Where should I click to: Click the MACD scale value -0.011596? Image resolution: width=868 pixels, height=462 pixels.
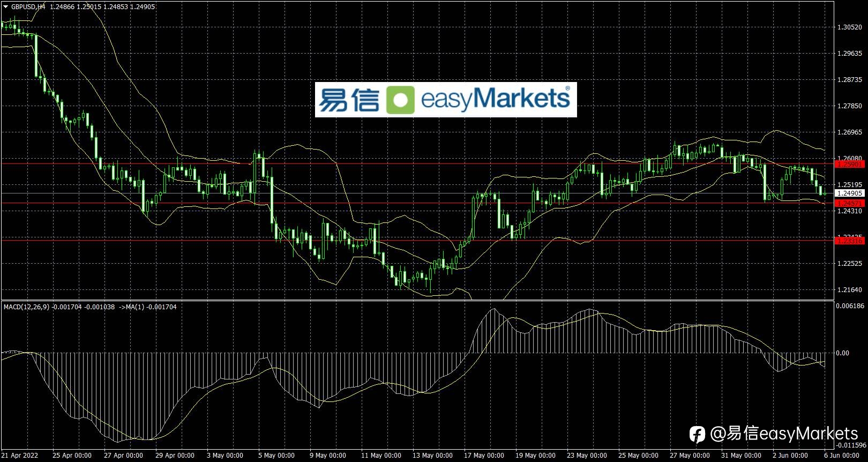(x=851, y=445)
